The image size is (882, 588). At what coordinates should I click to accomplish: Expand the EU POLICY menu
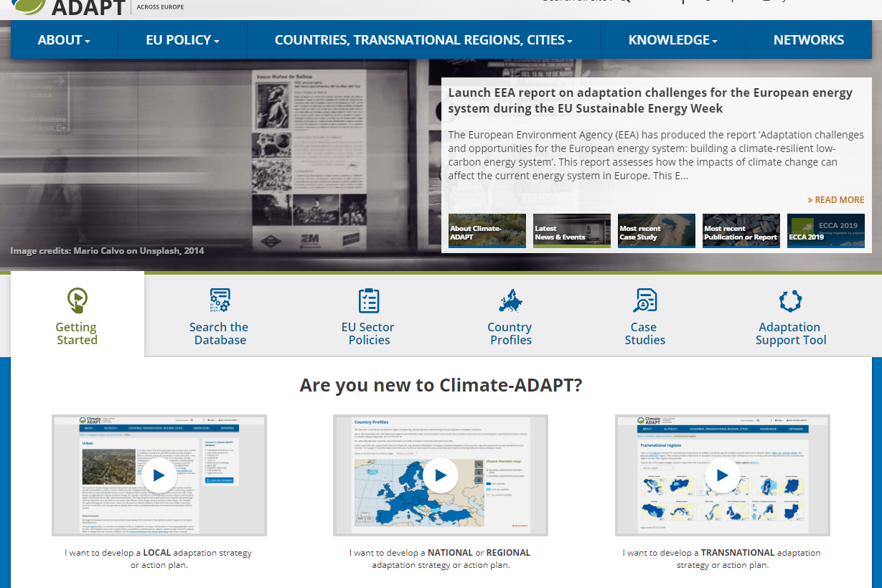[182, 40]
